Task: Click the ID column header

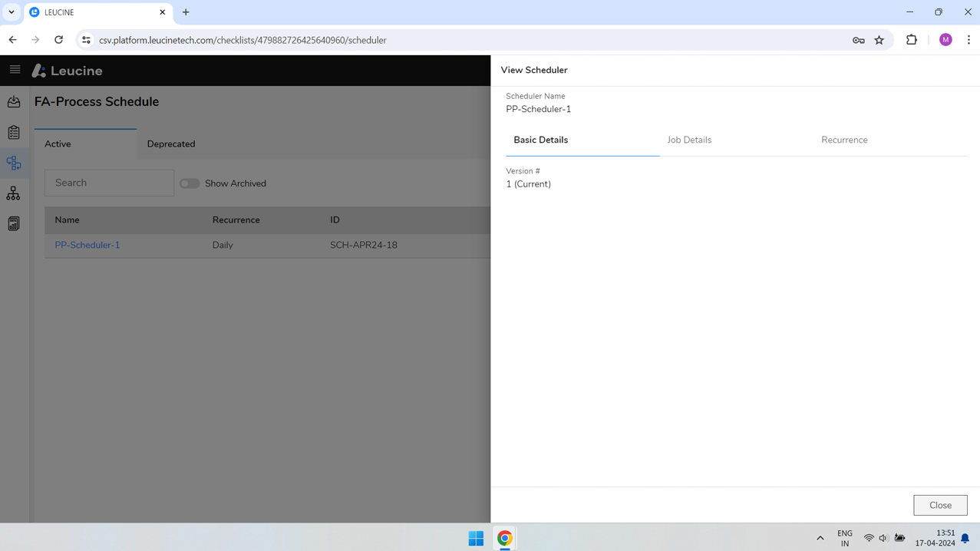Action: pos(335,219)
